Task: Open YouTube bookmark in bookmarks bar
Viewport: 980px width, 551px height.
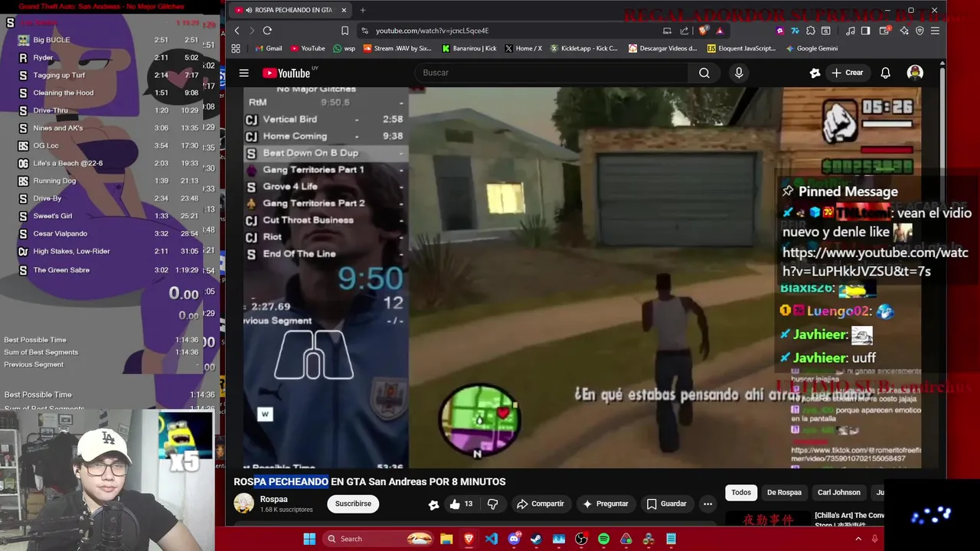Action: [307, 48]
